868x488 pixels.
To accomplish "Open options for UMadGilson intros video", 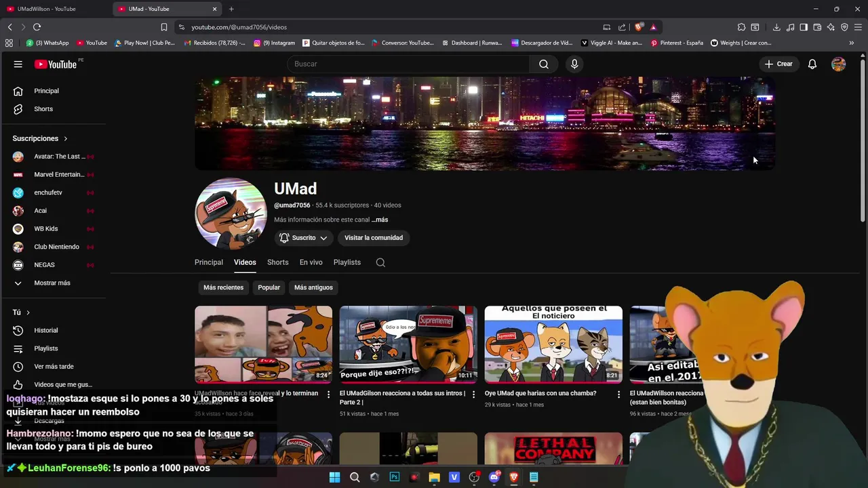I will click(x=473, y=394).
